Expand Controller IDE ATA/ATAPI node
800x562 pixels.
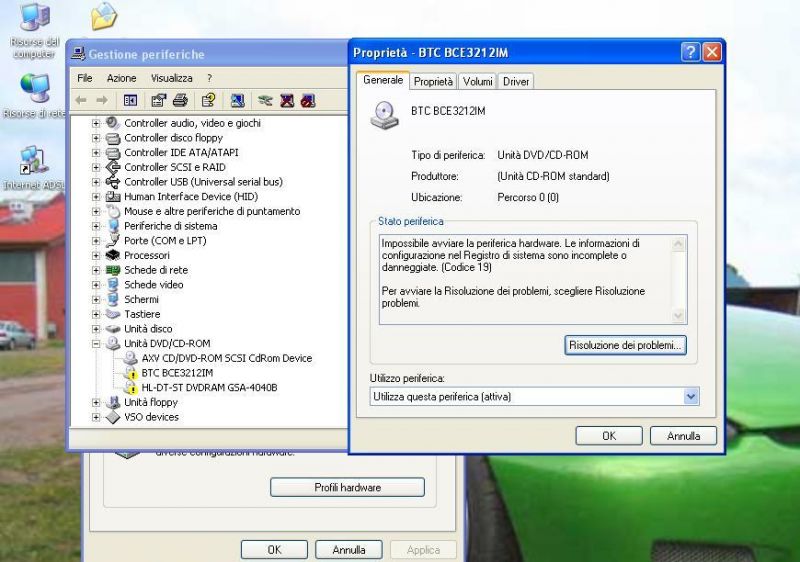click(96, 153)
